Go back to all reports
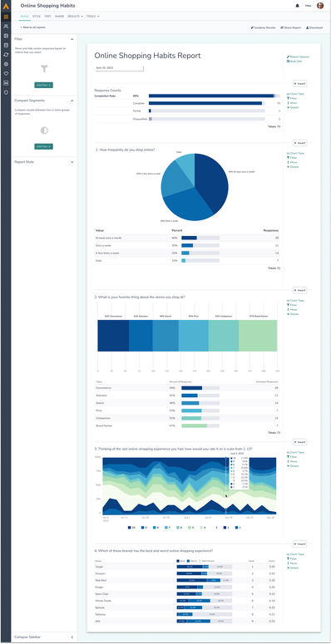This screenshot has width=331, height=644. point(33,27)
